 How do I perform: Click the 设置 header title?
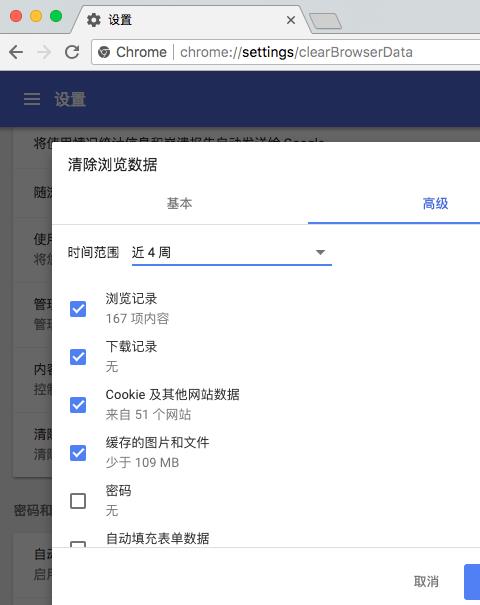tap(70, 99)
